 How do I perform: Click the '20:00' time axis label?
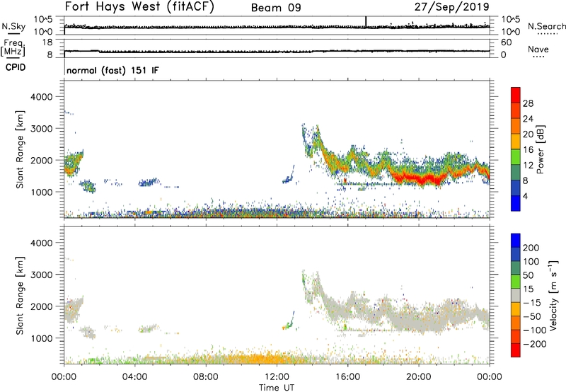[419, 377]
